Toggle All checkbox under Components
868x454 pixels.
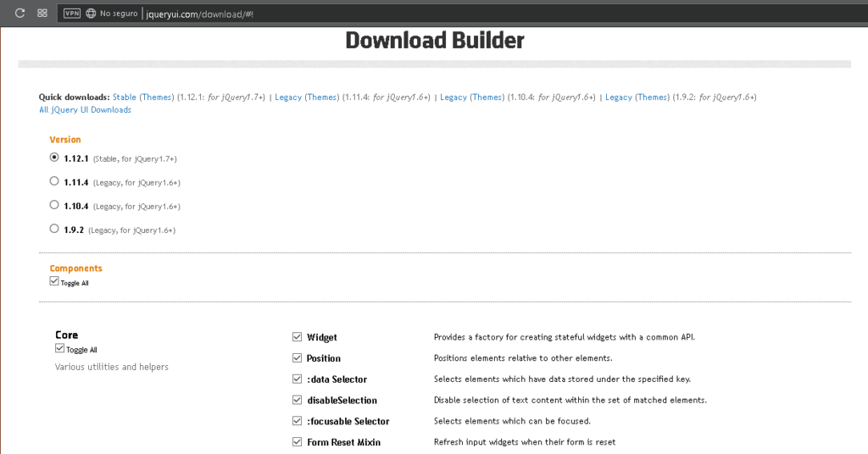tap(53, 281)
